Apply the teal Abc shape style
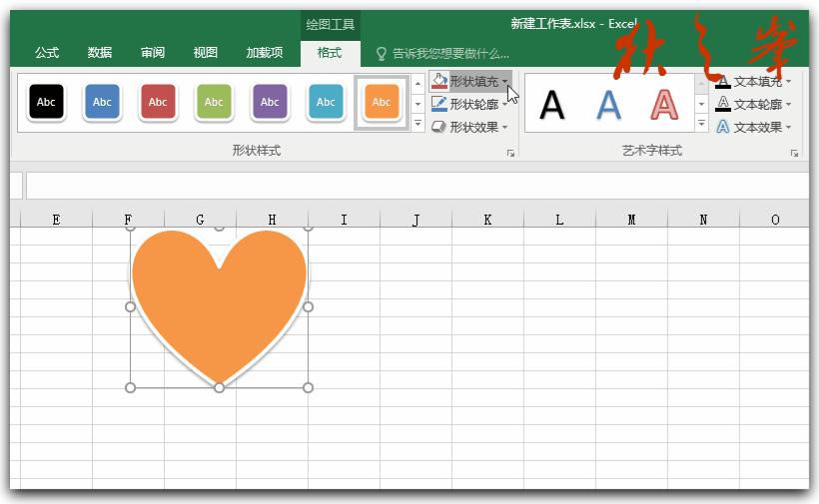 (x=326, y=102)
